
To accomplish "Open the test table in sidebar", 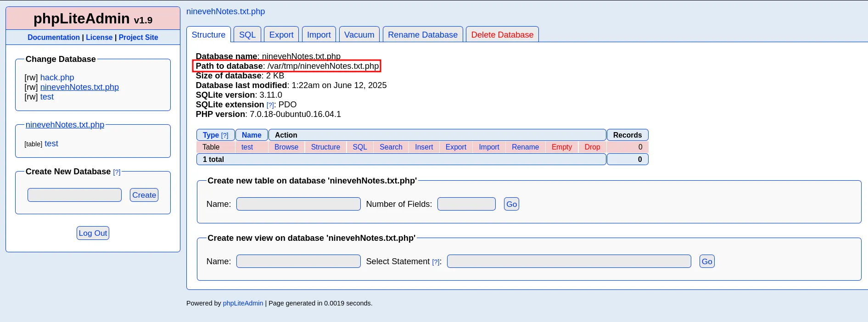I will pyautogui.click(x=51, y=144).
